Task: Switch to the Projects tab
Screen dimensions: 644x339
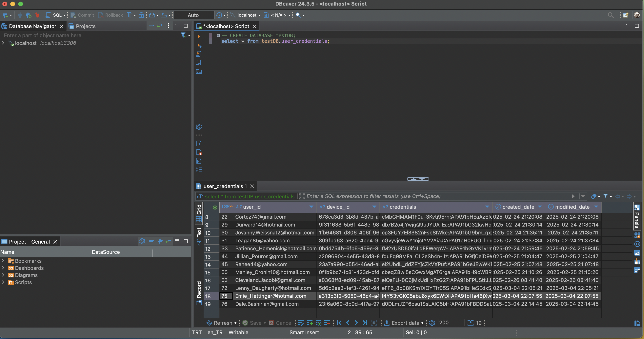Action: tap(82, 26)
